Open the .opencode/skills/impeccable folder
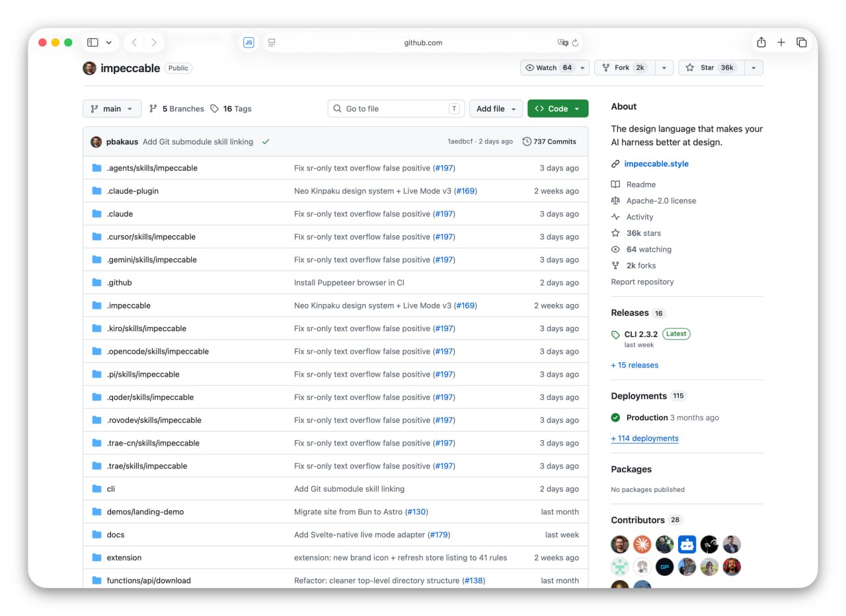 click(x=158, y=351)
